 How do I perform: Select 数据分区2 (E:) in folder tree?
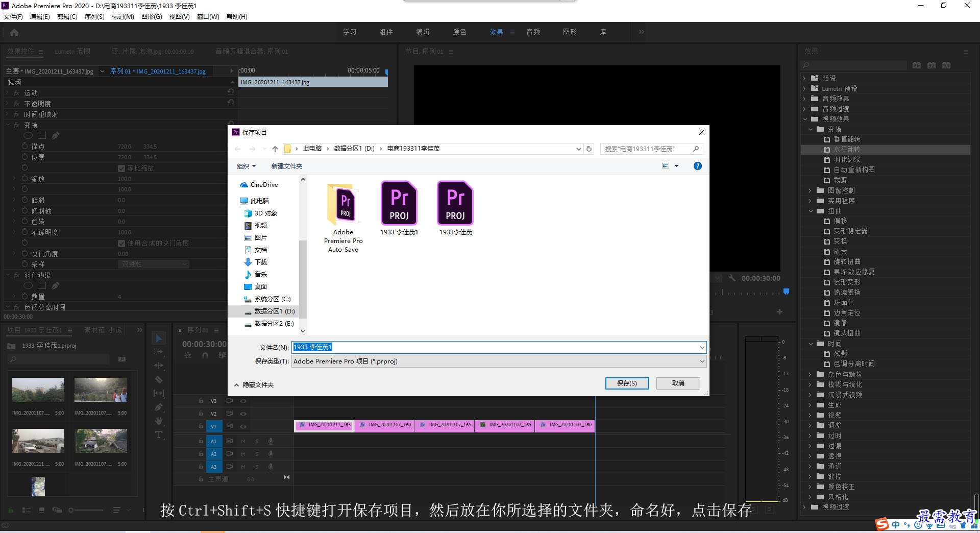click(x=268, y=323)
